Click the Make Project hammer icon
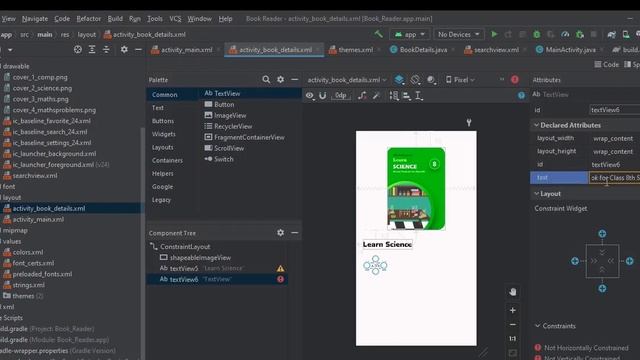 (378, 34)
